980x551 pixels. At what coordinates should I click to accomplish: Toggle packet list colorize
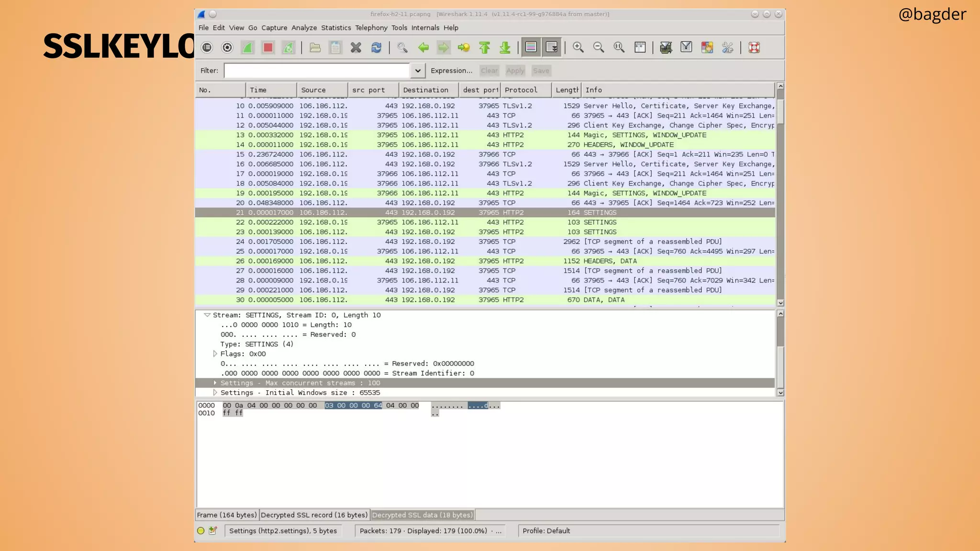tap(531, 47)
